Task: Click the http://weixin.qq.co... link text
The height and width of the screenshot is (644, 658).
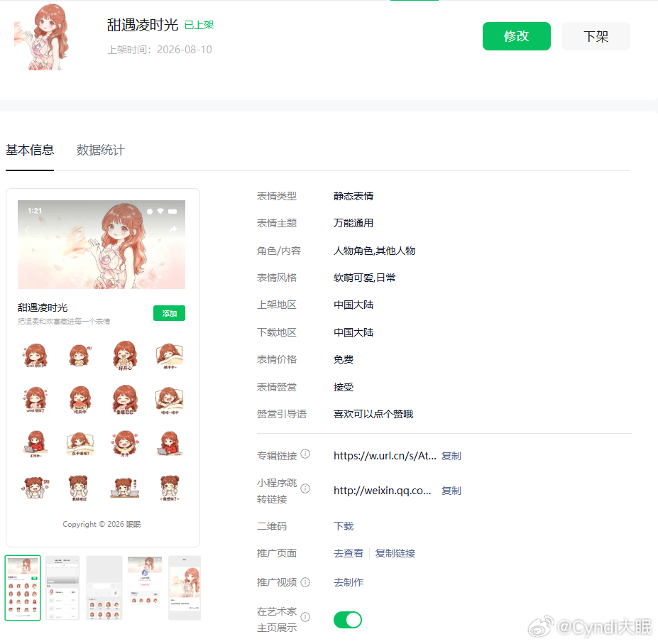Action: point(383,491)
